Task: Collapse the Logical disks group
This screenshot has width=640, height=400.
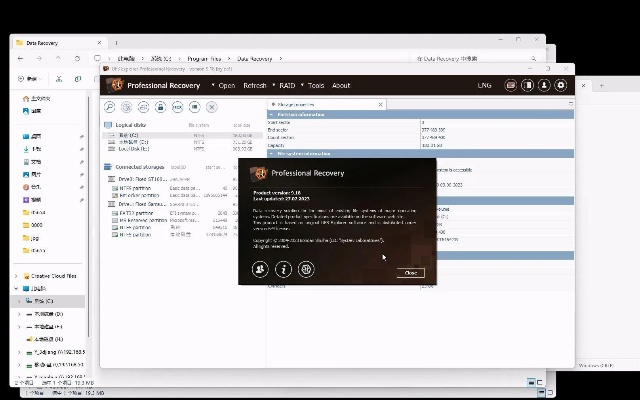Action: click(108, 125)
